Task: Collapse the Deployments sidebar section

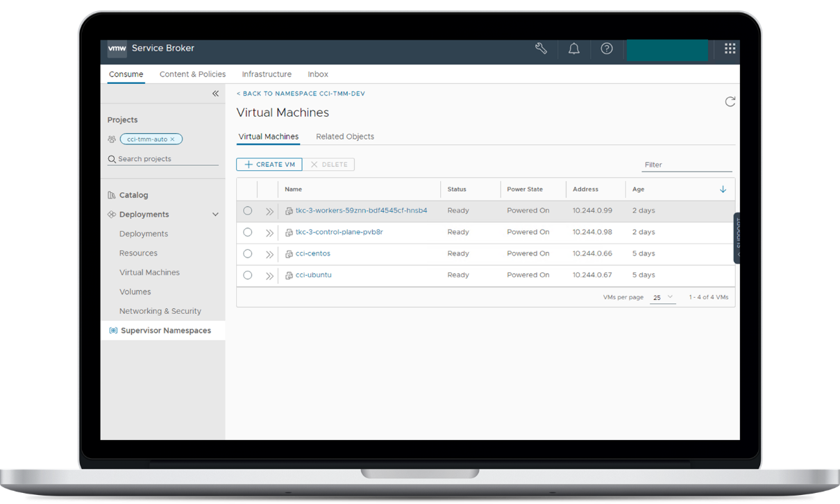Action: tap(215, 215)
